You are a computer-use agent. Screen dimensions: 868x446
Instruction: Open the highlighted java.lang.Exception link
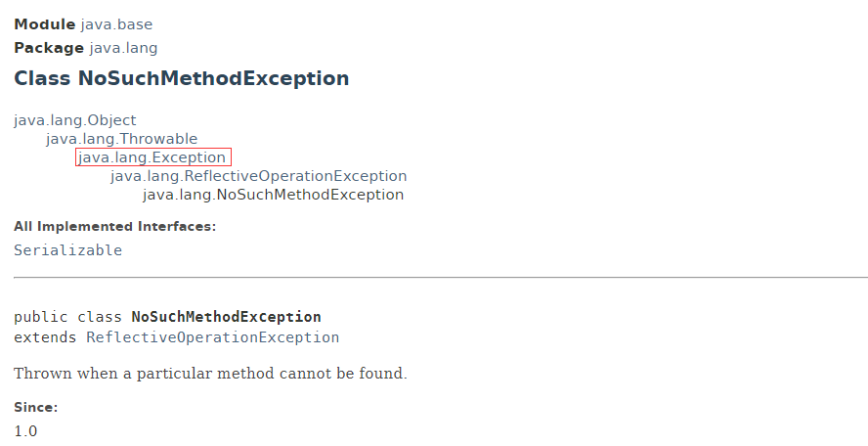tap(152, 157)
